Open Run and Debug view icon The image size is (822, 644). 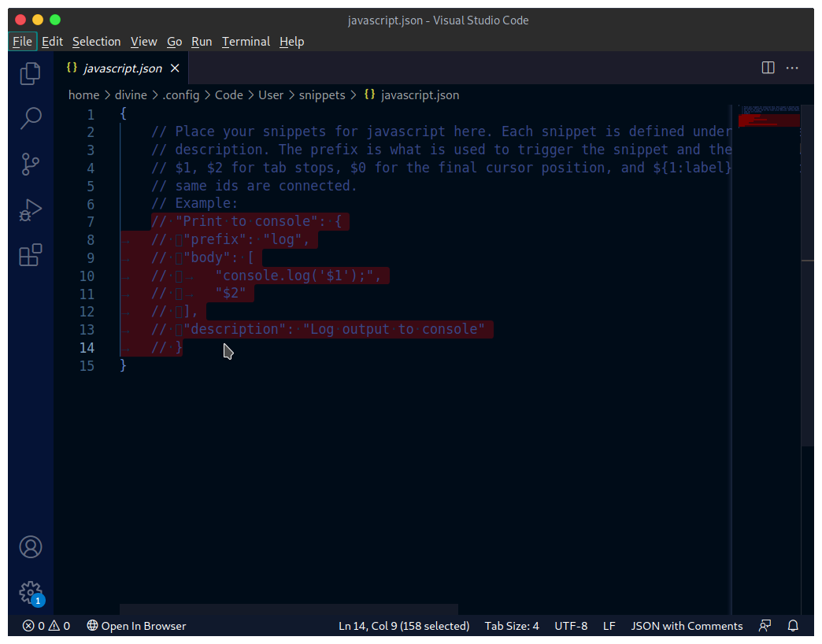point(31,209)
